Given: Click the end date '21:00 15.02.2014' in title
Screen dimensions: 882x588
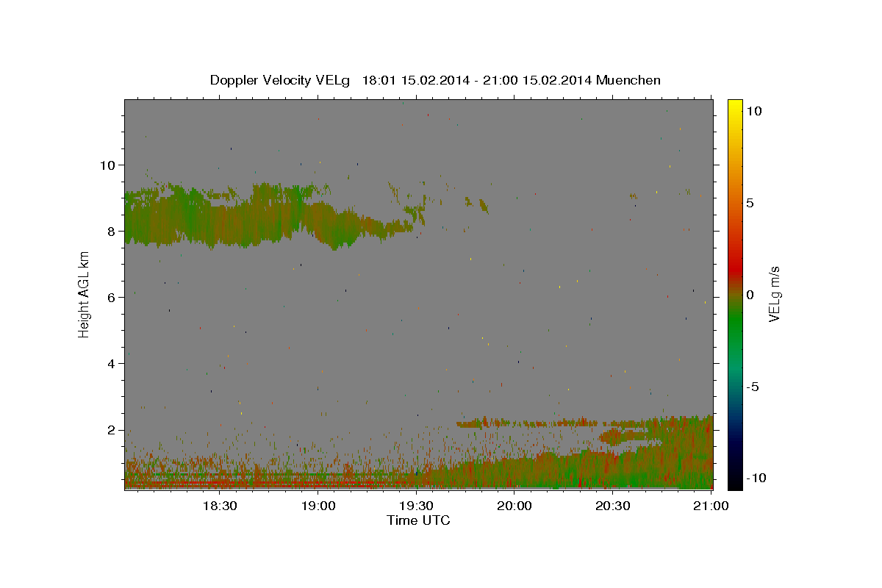Looking at the screenshot, I should click(x=536, y=80).
